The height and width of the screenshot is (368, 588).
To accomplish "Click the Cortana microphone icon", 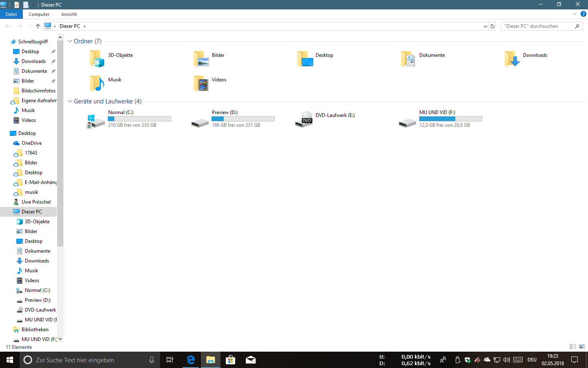I will 151,360.
